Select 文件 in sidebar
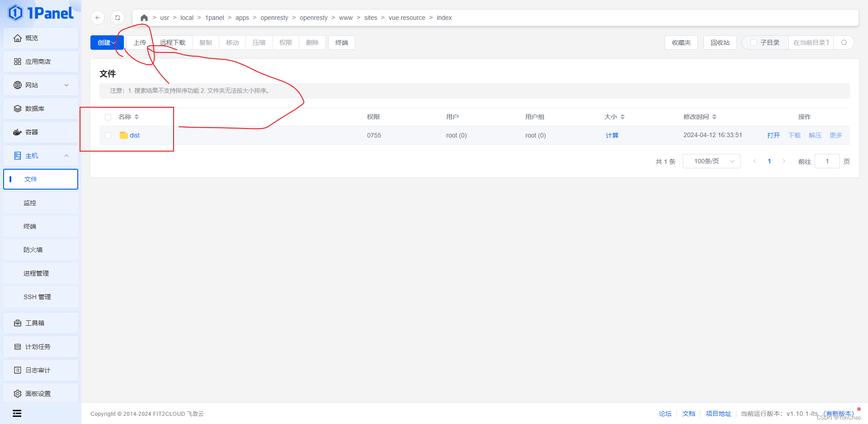This screenshot has height=424, width=868. [x=41, y=179]
